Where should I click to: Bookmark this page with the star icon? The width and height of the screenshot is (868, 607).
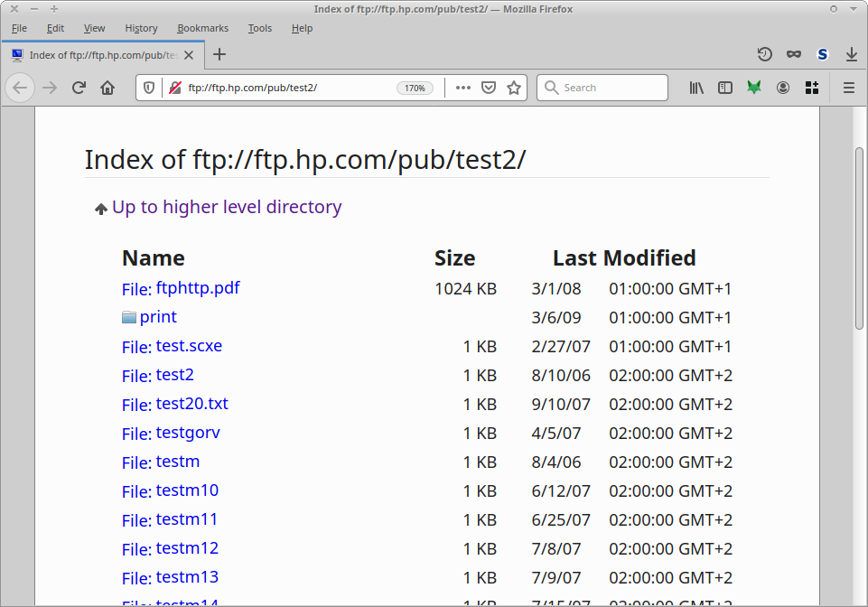[x=514, y=88]
